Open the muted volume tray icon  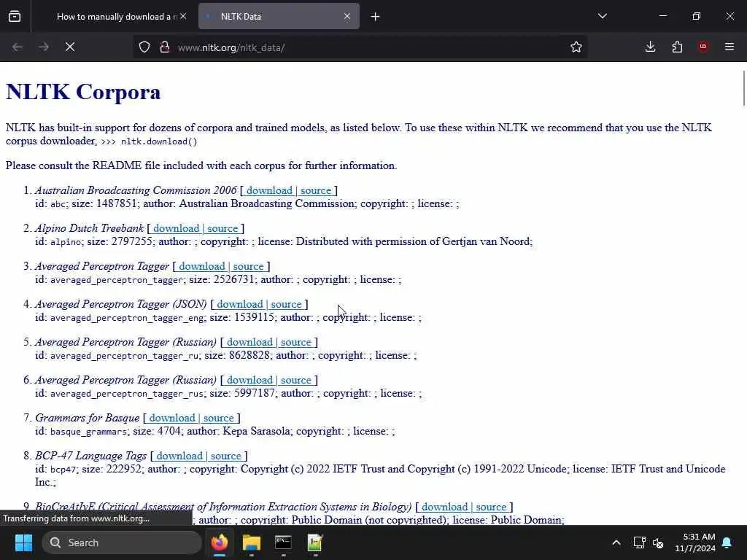coord(659,542)
